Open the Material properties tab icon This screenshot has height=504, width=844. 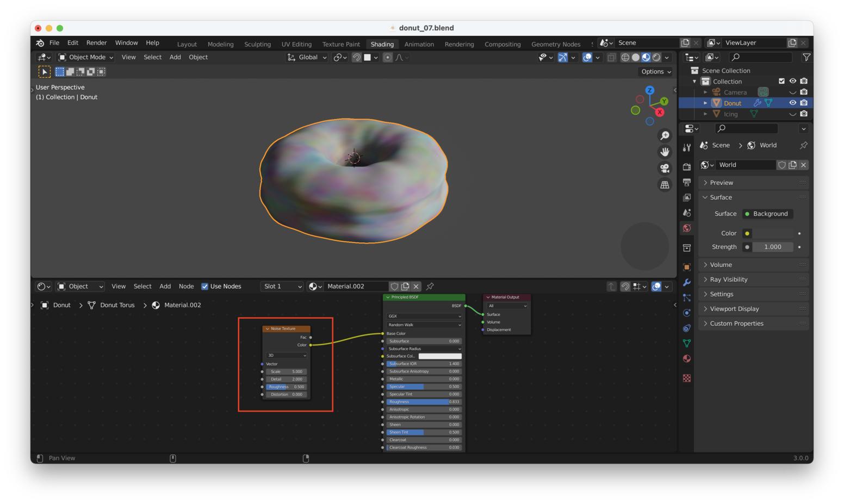point(687,358)
